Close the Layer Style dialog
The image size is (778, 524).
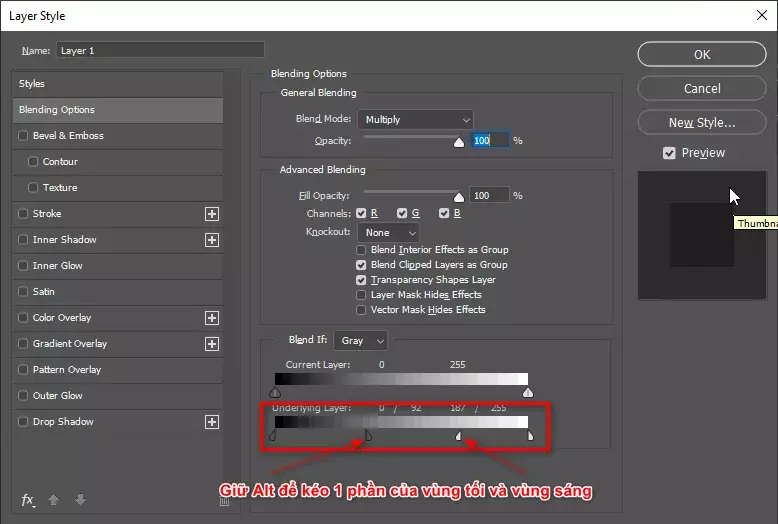762,15
